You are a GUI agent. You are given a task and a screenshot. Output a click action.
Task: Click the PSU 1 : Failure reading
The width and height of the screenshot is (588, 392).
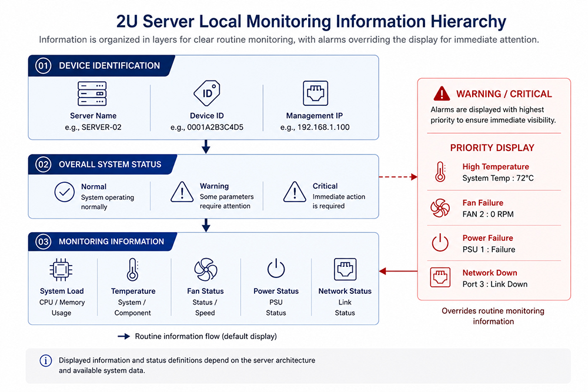tap(489, 250)
